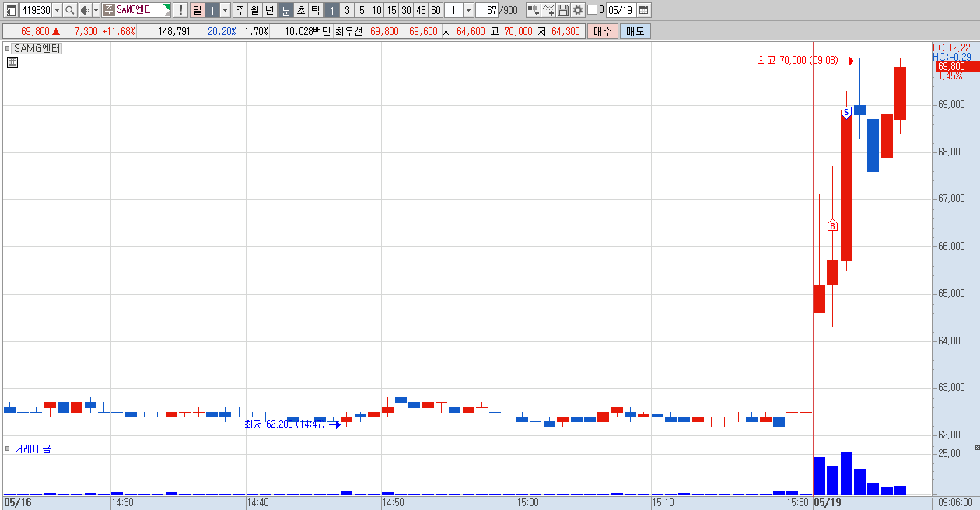Screen dimensions: 980x510
Task: Select the 월 monthly period toggle
Action: pyautogui.click(x=254, y=10)
